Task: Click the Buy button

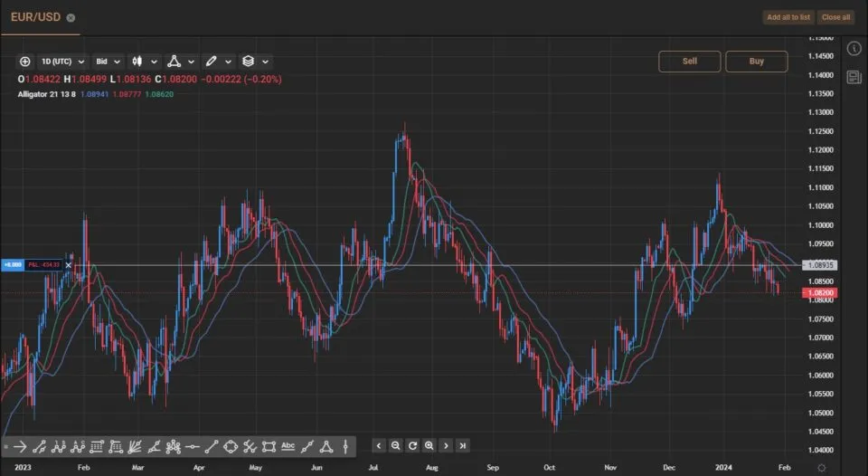Action: click(x=756, y=62)
